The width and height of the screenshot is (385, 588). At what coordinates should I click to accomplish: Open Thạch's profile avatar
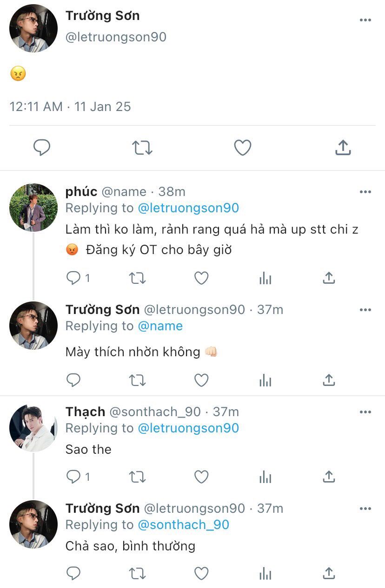click(33, 428)
